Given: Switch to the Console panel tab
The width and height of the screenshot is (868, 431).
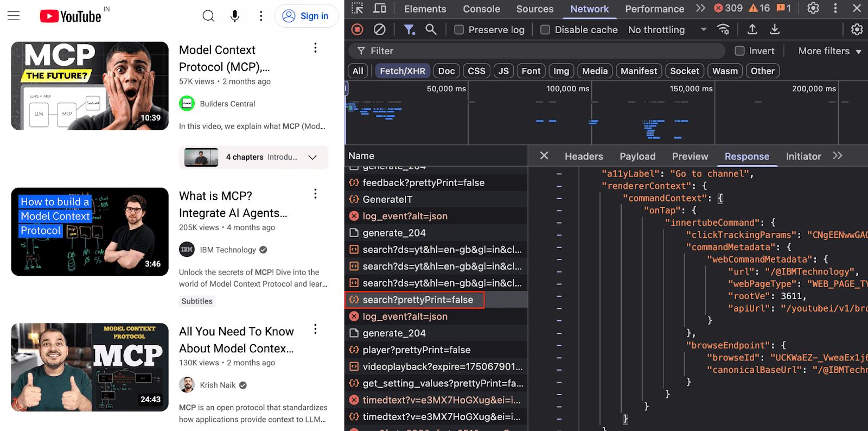Looking at the screenshot, I should coord(481,9).
